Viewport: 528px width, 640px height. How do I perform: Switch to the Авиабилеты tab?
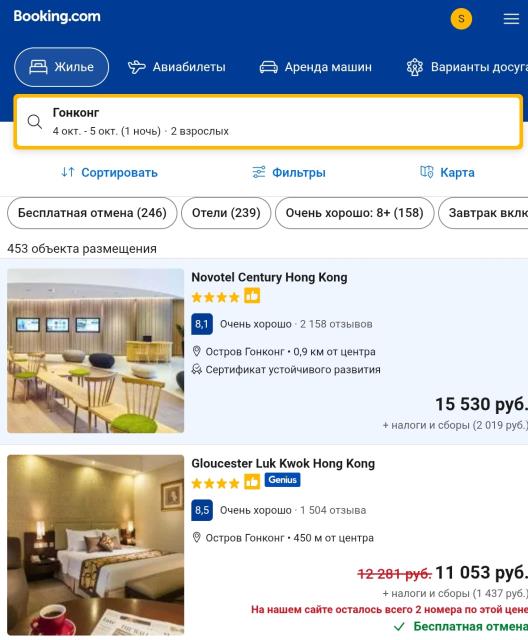(x=177, y=67)
